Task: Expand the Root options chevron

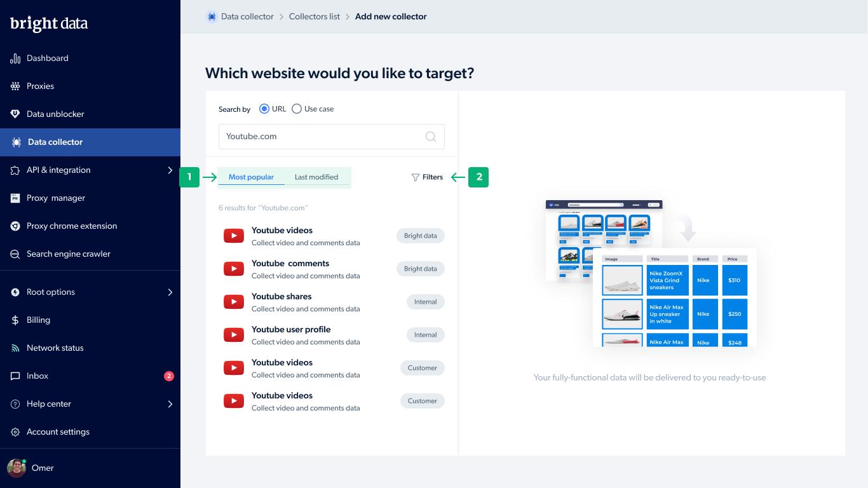Action: pos(170,292)
